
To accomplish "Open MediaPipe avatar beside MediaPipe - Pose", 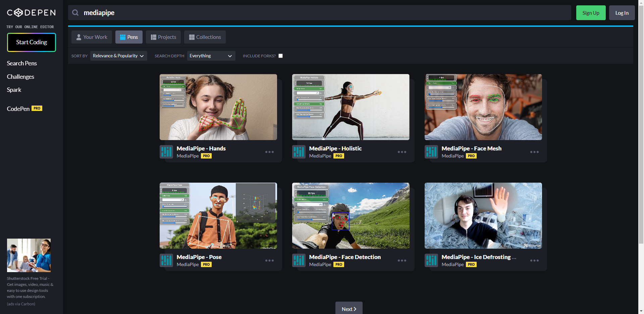I will point(166,260).
